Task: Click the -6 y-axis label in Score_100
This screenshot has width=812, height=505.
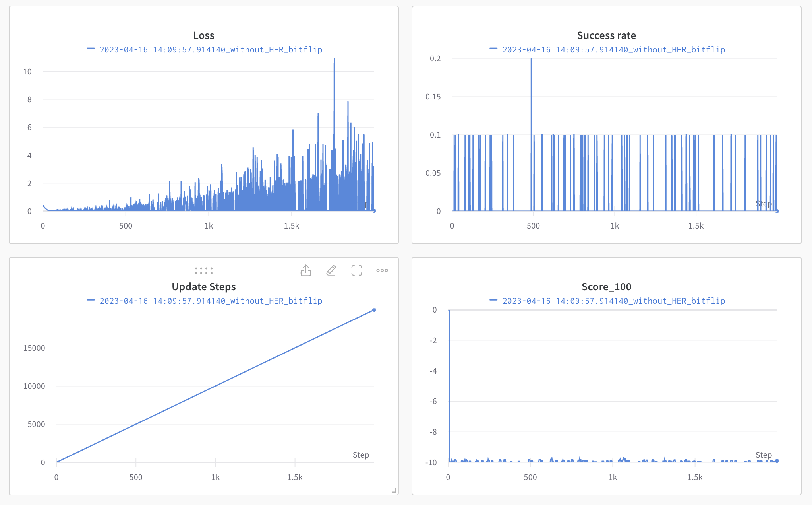Action: [x=433, y=401]
